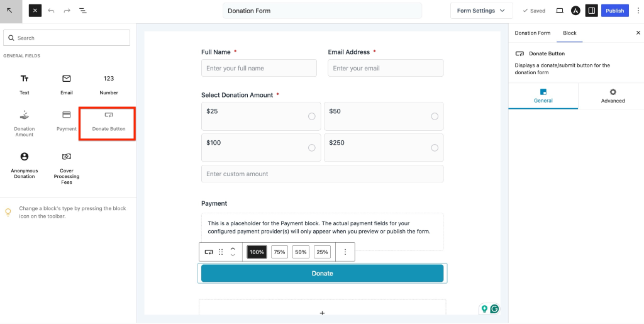Close the settings sidebar
Screen dimensions: 644x324
[638, 33]
